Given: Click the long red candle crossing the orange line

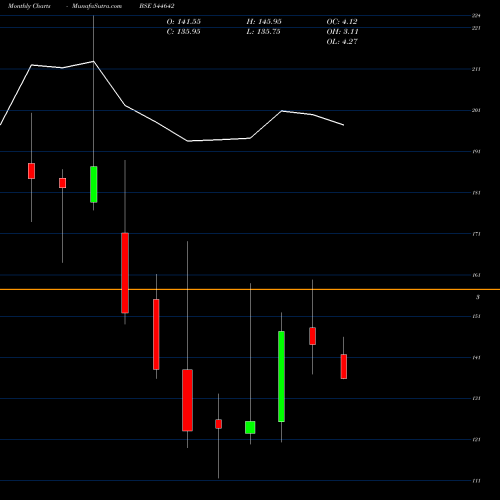Looking at the screenshot, I should tap(125, 273).
